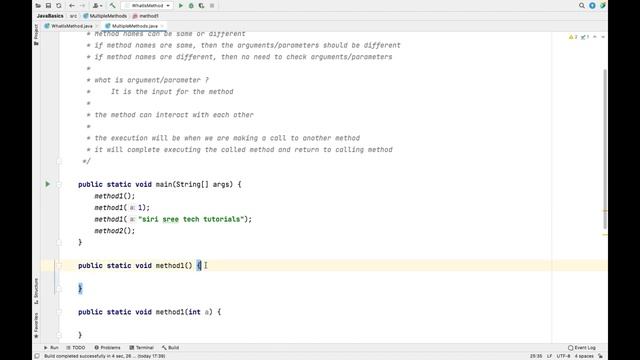Collapse fold marker at main's closing brace

pos(59,242)
